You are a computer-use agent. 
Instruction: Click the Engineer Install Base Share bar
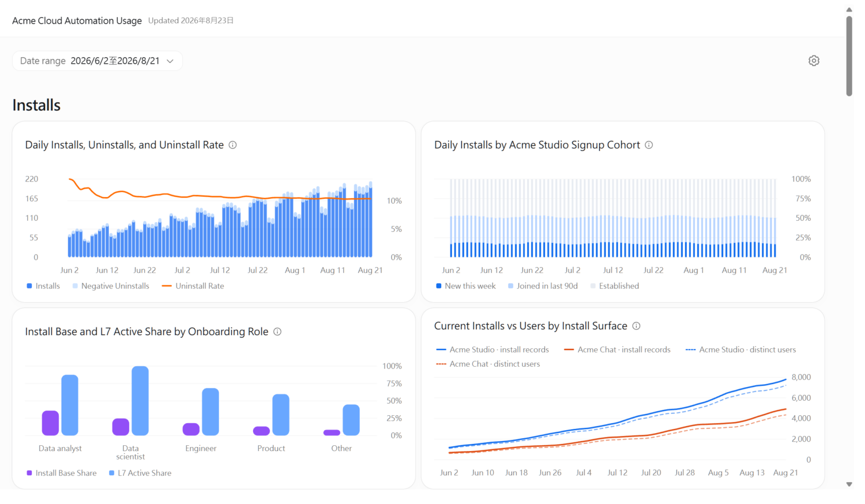191,429
